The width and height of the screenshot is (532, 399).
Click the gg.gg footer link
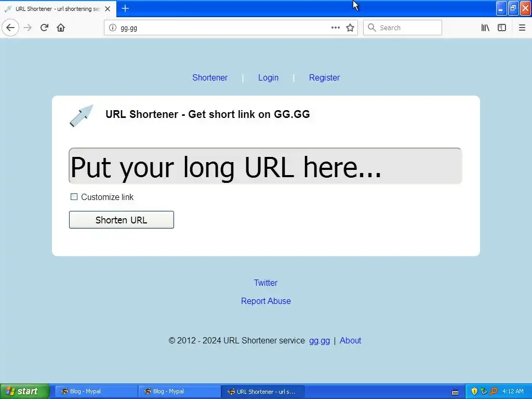click(320, 341)
